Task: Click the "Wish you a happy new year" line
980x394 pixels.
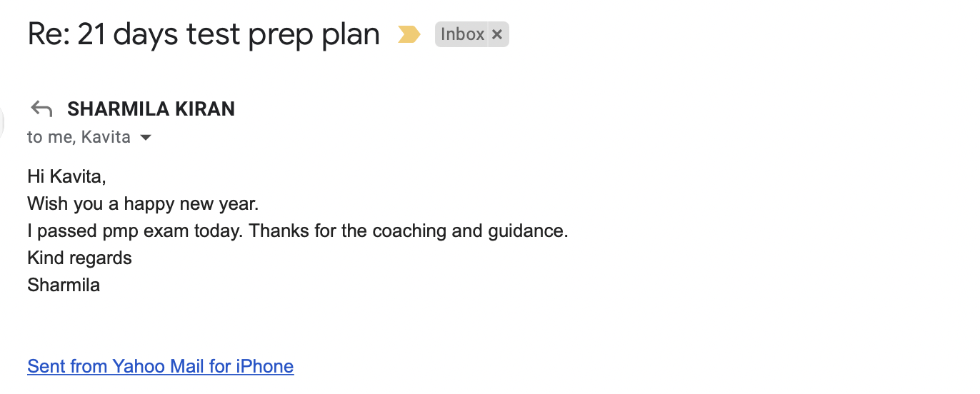Action: point(143,203)
